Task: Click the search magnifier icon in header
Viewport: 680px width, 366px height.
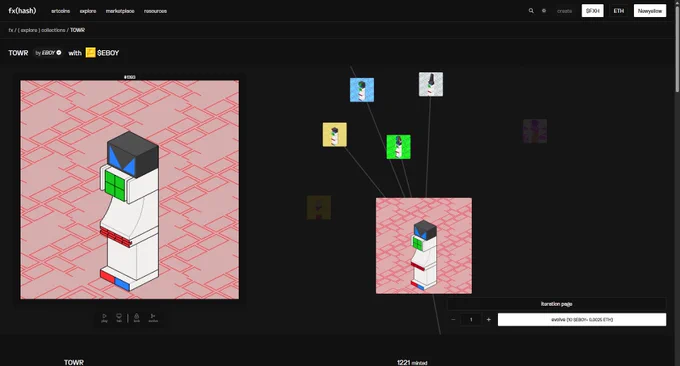Action: [x=531, y=11]
